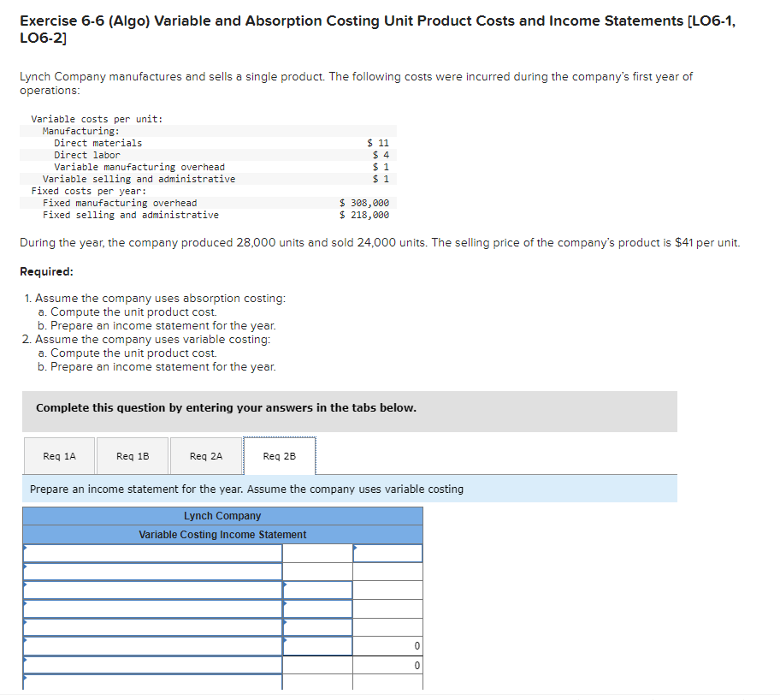Screen dimensions: 780x700
Task: Switch to the Req 1A tab
Action: (59, 455)
